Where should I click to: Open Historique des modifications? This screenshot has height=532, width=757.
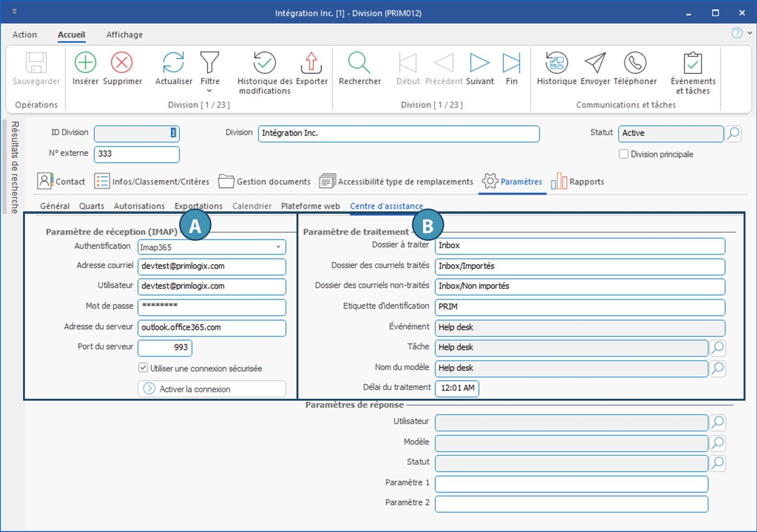264,63
